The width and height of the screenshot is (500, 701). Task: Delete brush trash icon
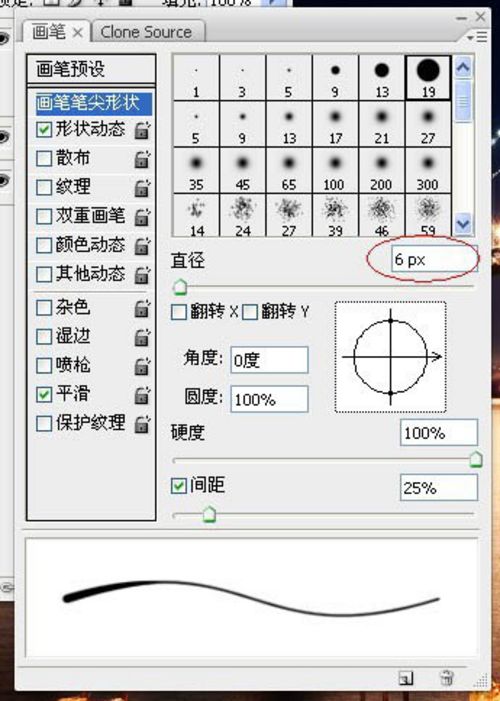click(x=446, y=678)
